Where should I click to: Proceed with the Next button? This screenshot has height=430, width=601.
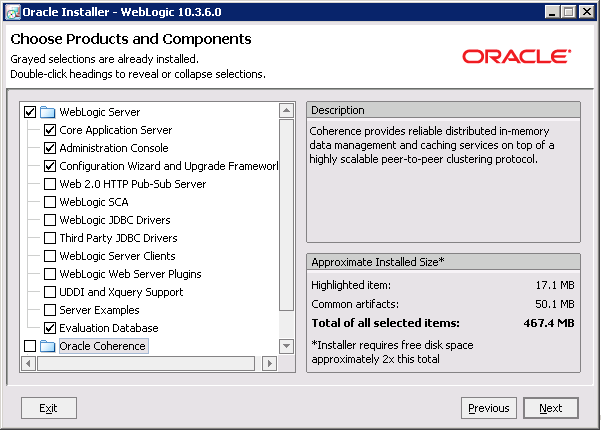[x=551, y=408]
